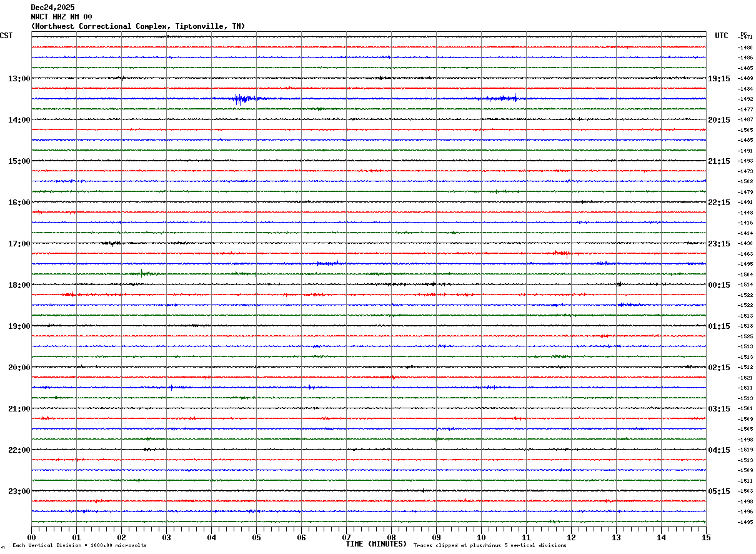Click the 17:00 CST row label

[x=19, y=244]
